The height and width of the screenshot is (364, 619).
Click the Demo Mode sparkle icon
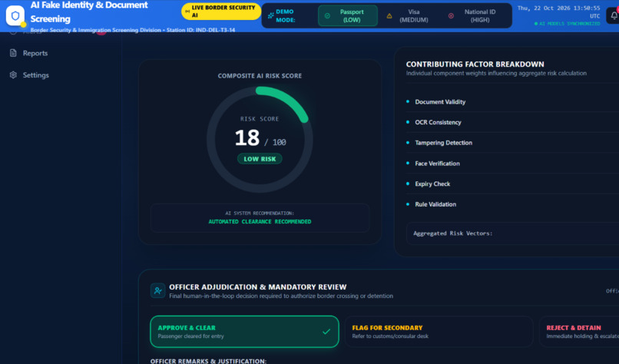(270, 15)
